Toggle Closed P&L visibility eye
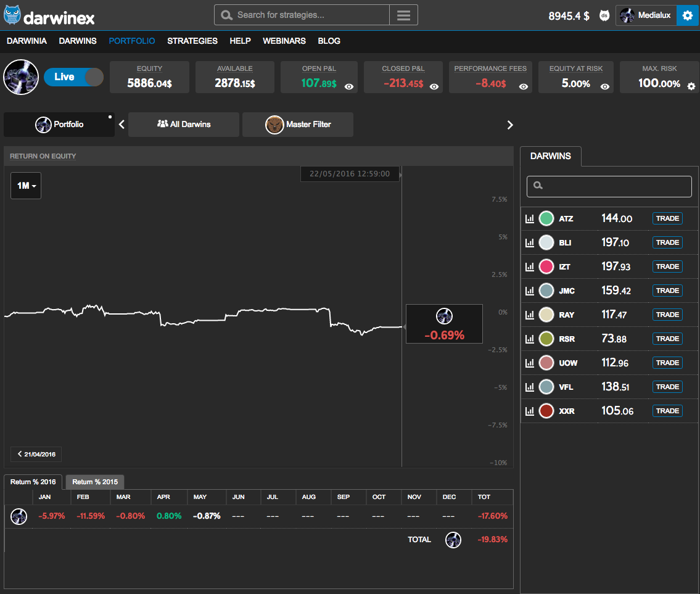 (434, 87)
